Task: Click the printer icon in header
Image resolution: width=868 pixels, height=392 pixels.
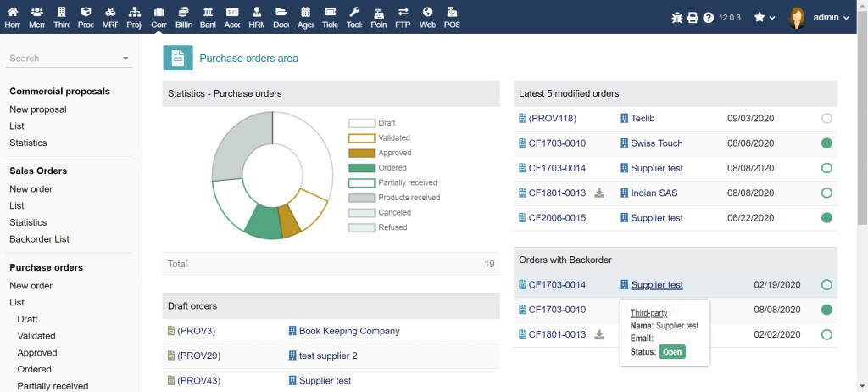Action: pos(693,18)
